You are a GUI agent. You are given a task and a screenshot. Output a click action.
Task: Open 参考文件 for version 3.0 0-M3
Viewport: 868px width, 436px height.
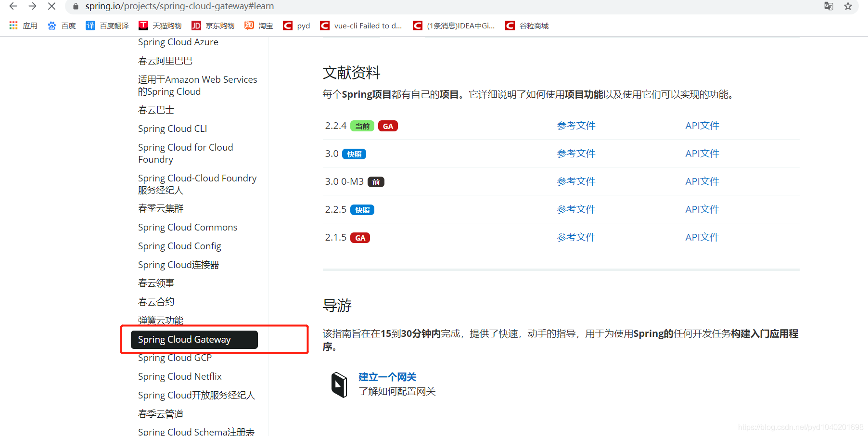[576, 181]
